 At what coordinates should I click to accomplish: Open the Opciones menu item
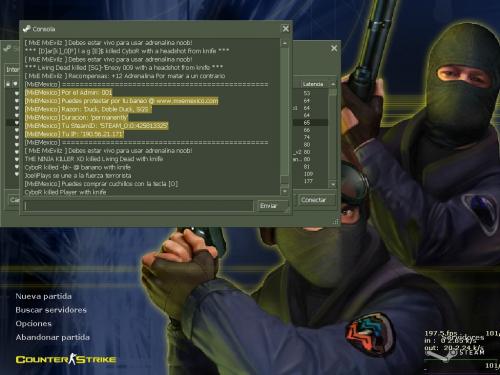coord(33,323)
